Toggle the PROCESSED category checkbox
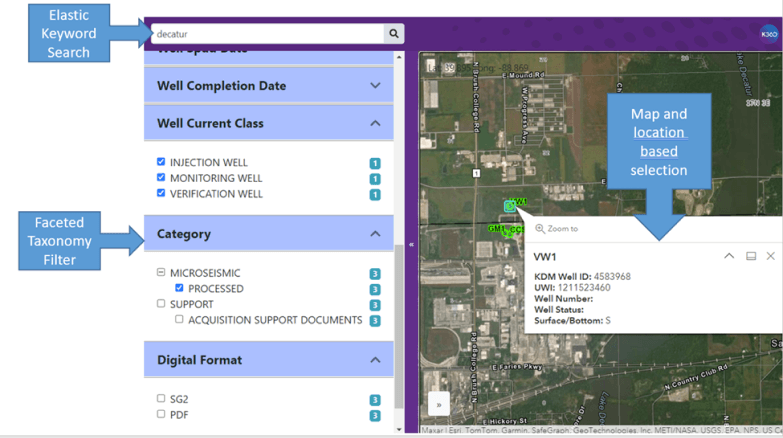 pyautogui.click(x=179, y=289)
